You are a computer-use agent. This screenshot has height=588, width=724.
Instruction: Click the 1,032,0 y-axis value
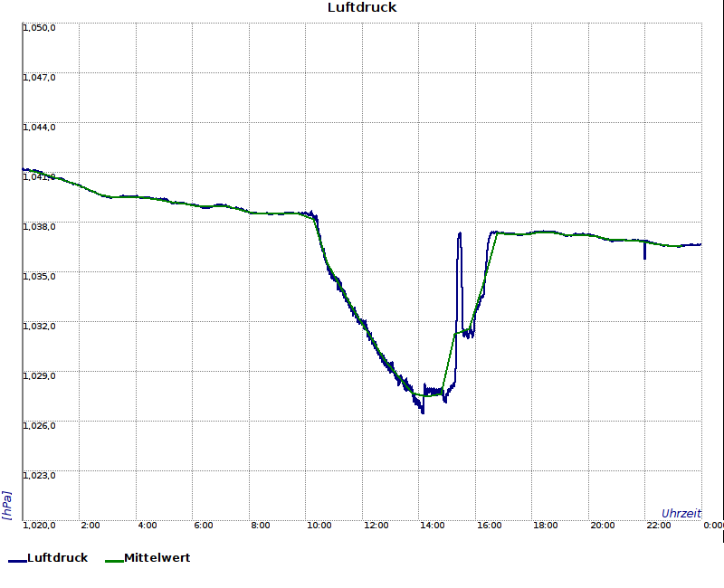tap(39, 327)
